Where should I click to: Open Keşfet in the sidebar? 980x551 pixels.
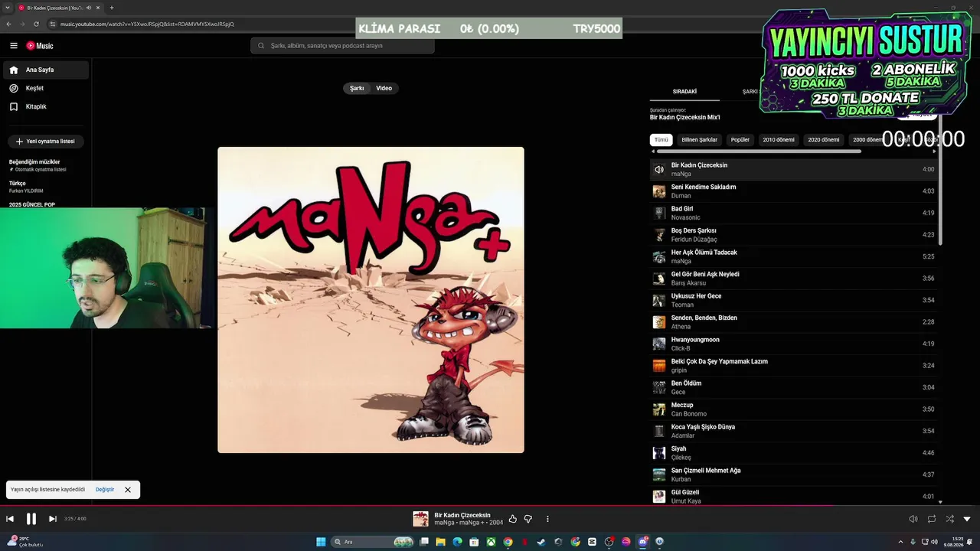46,88
